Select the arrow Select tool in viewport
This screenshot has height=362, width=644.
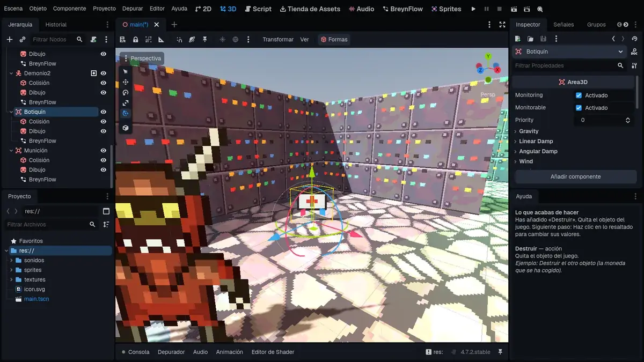(126, 71)
